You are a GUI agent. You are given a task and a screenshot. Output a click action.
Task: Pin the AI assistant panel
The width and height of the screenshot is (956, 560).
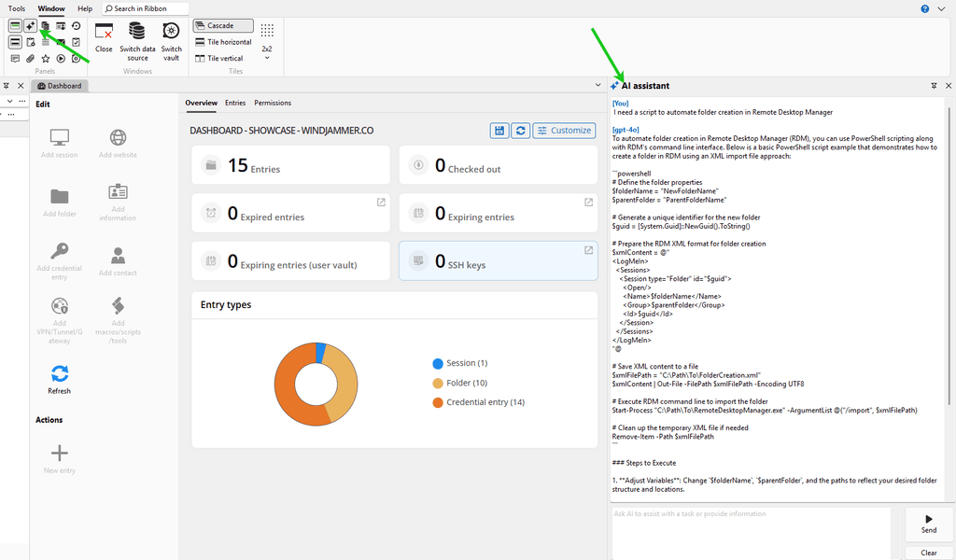(x=934, y=86)
